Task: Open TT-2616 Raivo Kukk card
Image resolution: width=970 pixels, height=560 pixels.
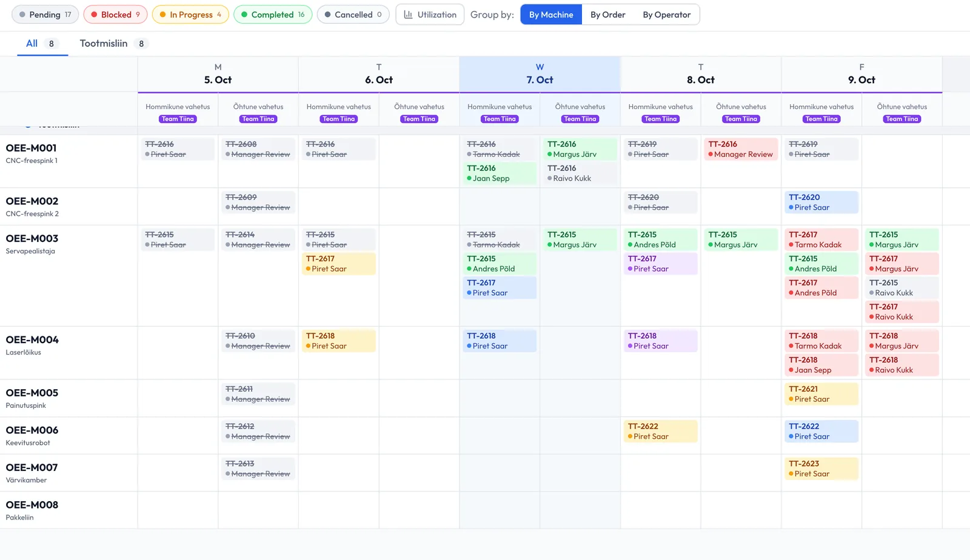Action: (580, 173)
